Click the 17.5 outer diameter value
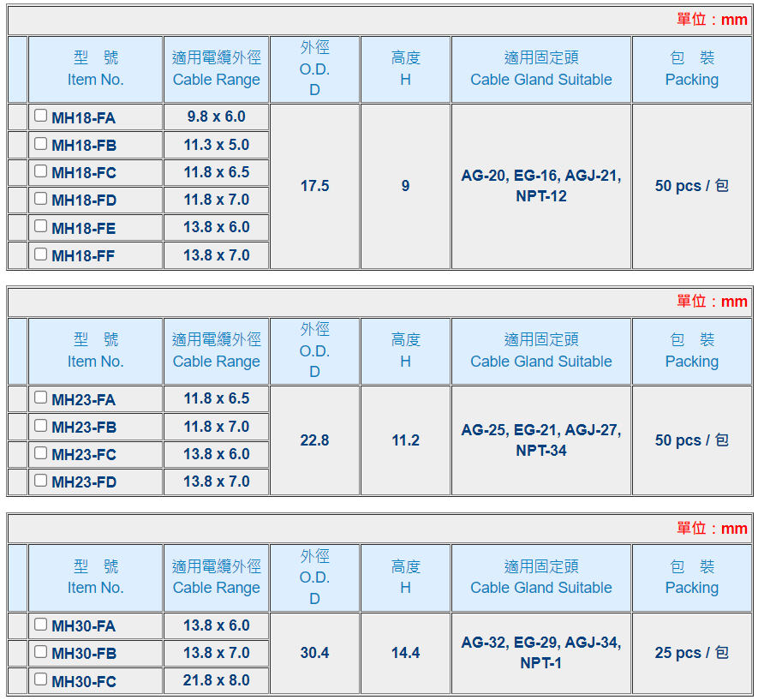 pos(314,186)
